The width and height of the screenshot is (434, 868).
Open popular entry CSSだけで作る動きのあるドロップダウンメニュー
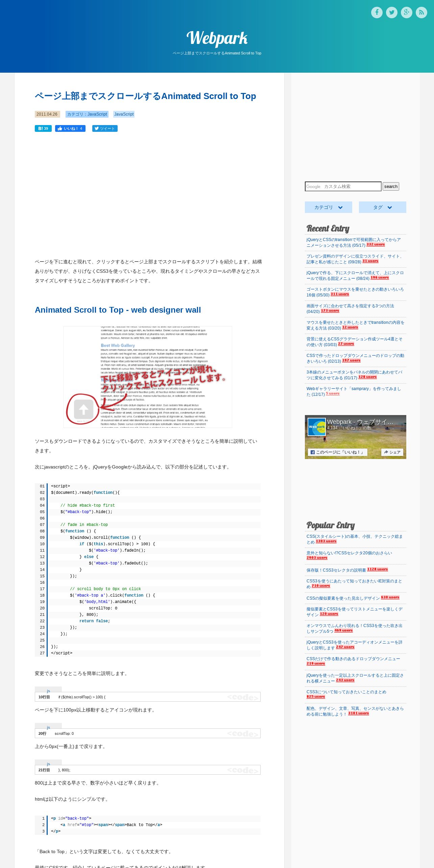[x=353, y=659]
